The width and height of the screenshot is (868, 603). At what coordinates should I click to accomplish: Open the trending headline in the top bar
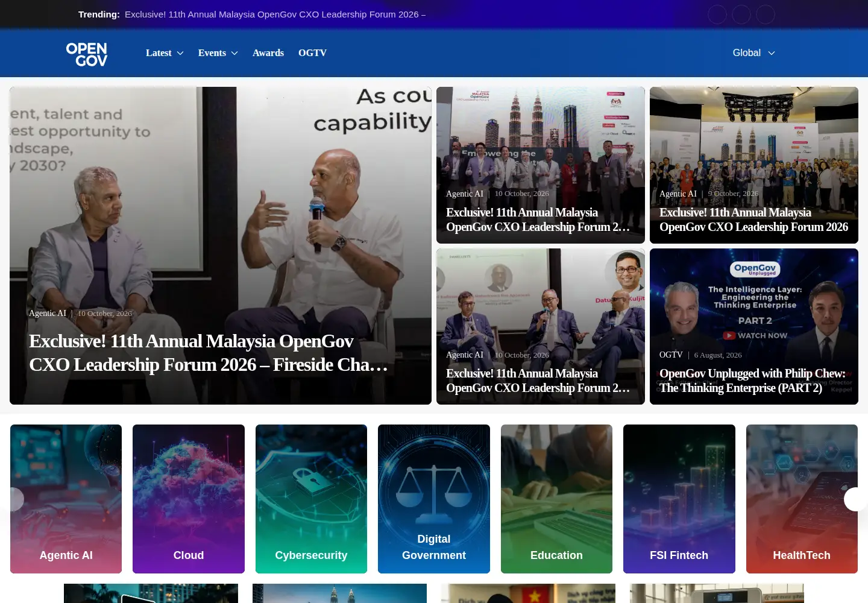275,14
